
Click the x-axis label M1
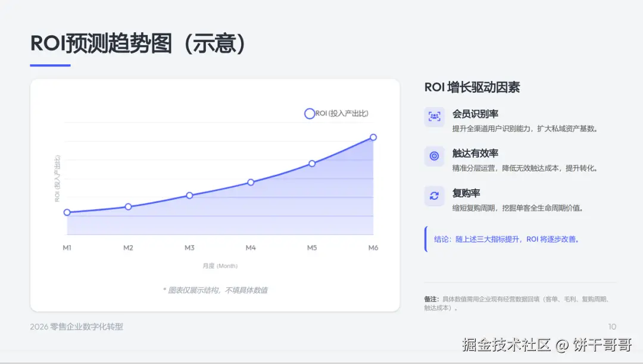coord(67,247)
